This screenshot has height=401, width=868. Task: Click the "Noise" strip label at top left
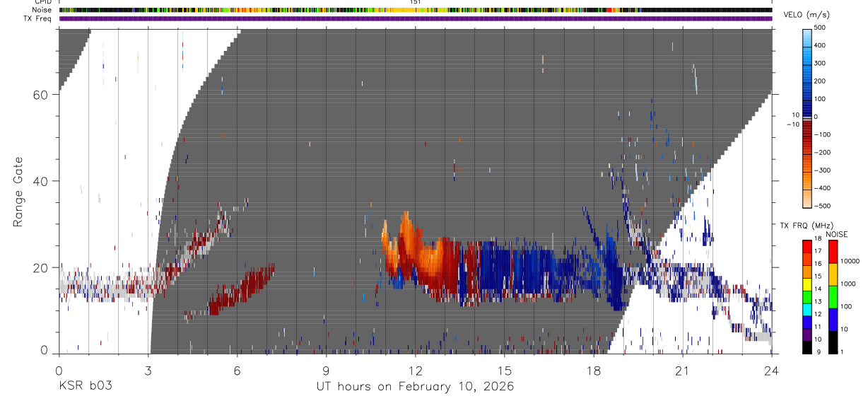click(x=43, y=10)
